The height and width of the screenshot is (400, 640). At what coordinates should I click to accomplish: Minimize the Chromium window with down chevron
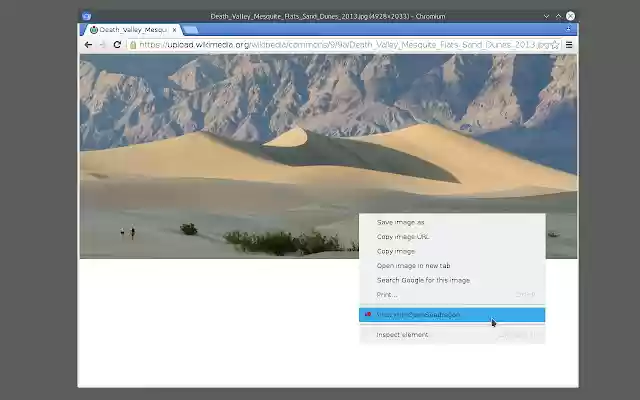pos(546,16)
